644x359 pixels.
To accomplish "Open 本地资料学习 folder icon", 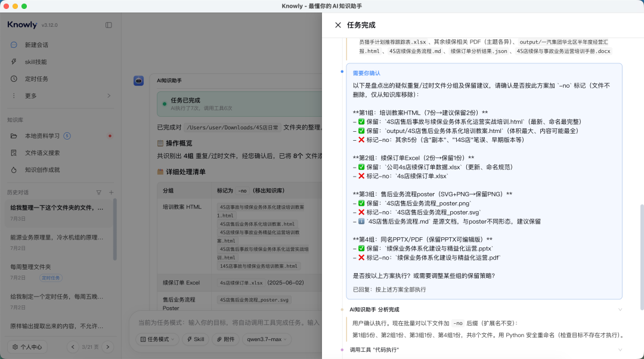I will (14, 136).
